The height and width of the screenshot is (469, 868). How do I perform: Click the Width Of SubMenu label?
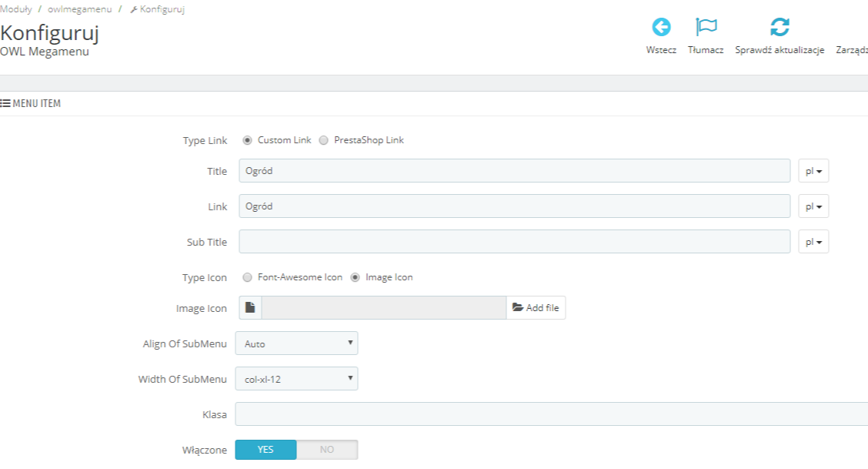pyautogui.click(x=182, y=380)
